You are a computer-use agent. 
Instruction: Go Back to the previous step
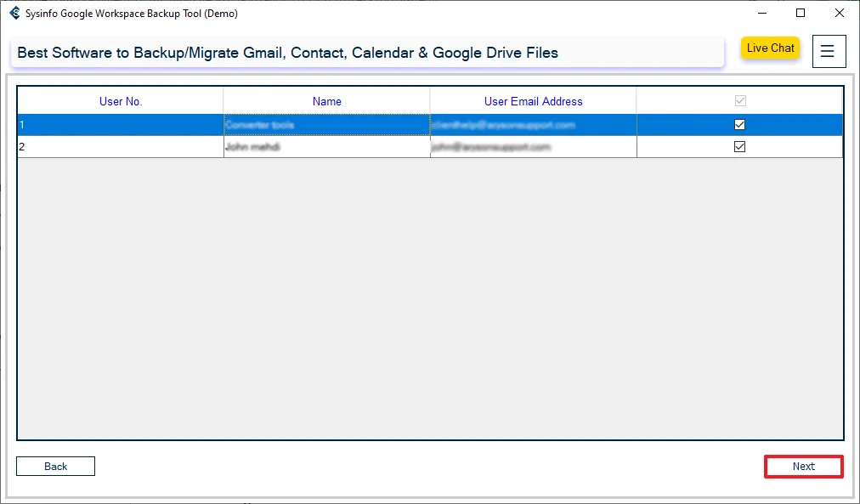point(56,467)
